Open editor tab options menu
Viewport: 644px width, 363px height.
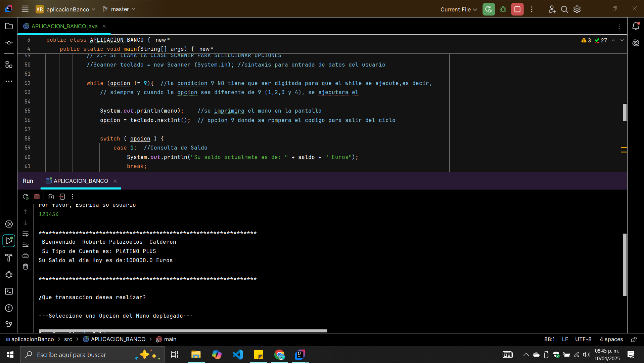tap(619, 26)
